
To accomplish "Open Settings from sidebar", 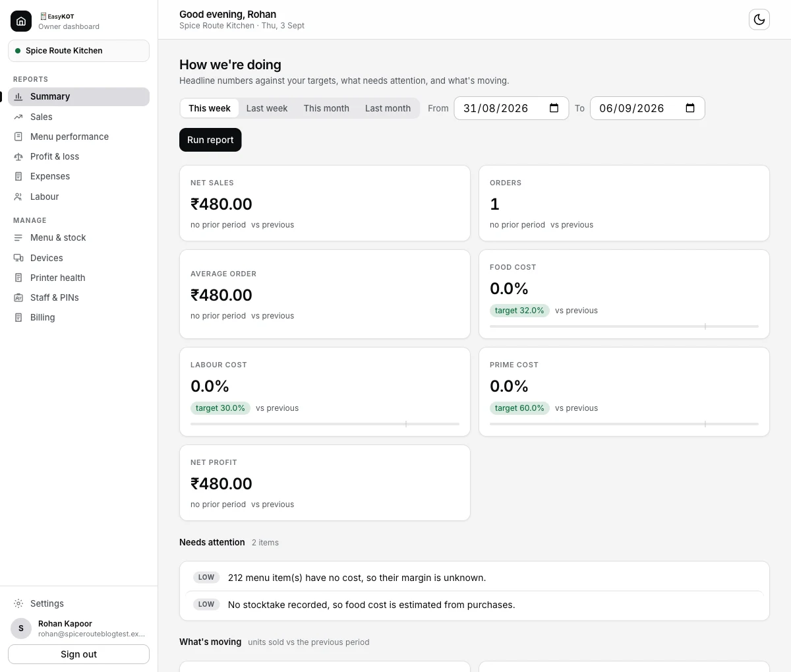I will tap(79, 603).
